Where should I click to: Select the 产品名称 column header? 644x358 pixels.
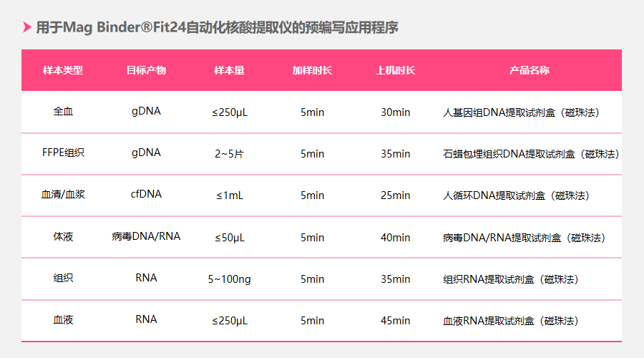[x=529, y=70]
